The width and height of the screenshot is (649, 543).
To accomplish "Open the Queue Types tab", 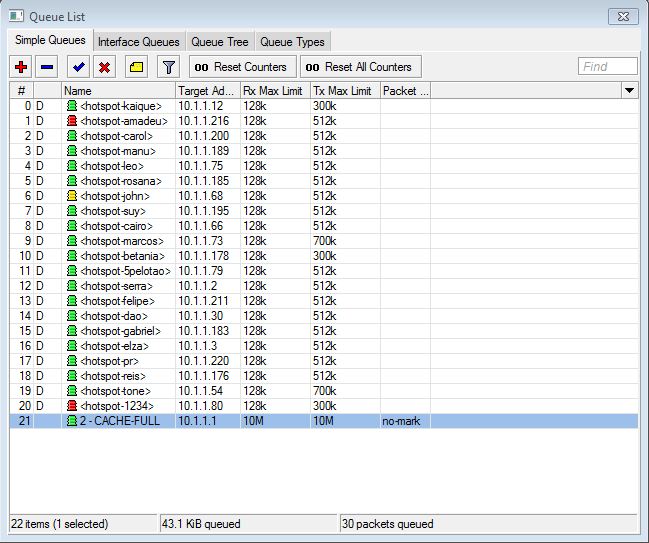I will (x=292, y=42).
